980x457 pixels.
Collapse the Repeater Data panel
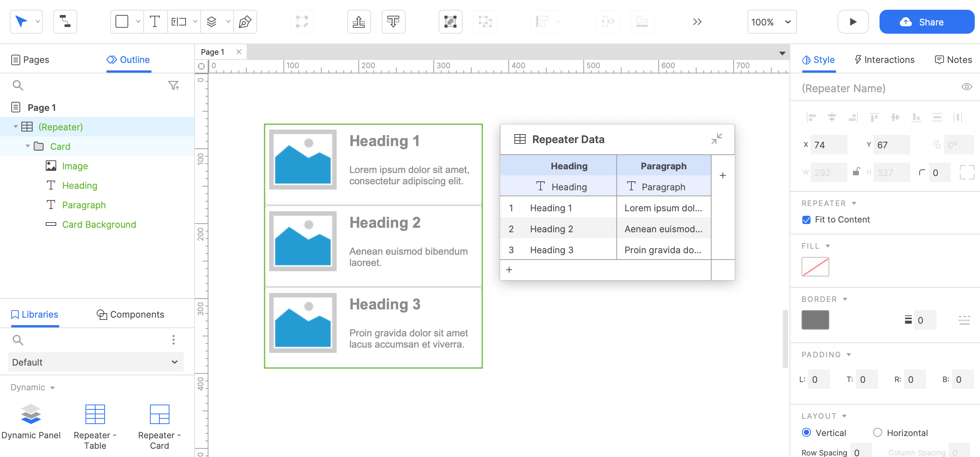pos(716,139)
